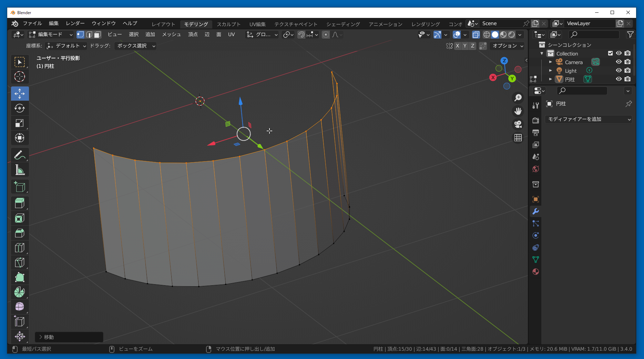Switch to orthographic/perspective grid view button
This screenshot has height=359, width=644.
(x=518, y=138)
